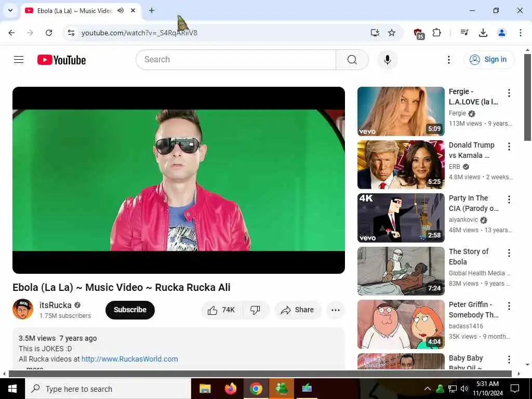Click the address bar URL
Screen dimensions: 532x399
coord(139,33)
